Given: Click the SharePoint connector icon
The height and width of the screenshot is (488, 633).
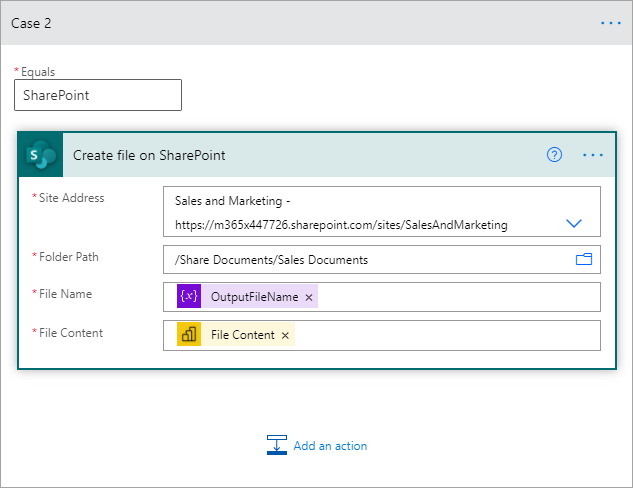Looking at the screenshot, I should (x=41, y=155).
